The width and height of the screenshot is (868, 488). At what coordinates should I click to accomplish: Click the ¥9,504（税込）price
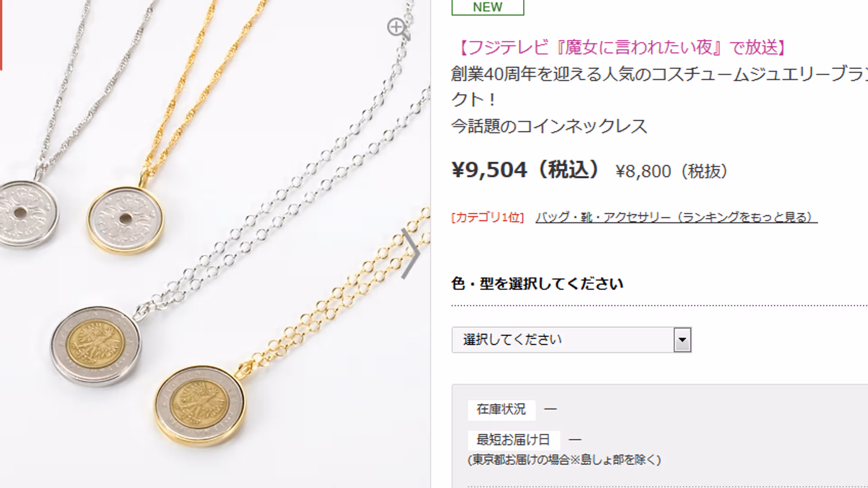coord(526,170)
